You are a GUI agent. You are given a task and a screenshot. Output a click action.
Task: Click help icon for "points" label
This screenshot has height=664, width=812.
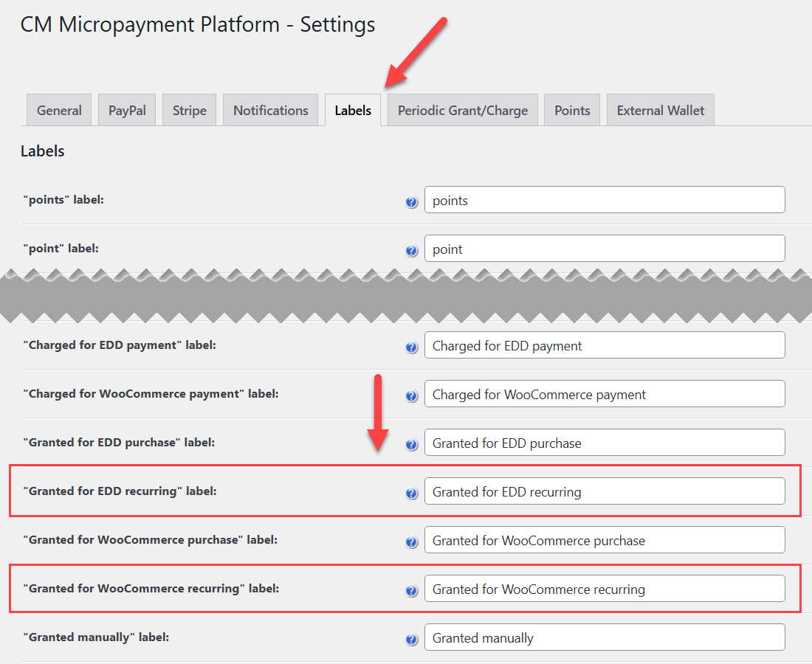pos(412,202)
